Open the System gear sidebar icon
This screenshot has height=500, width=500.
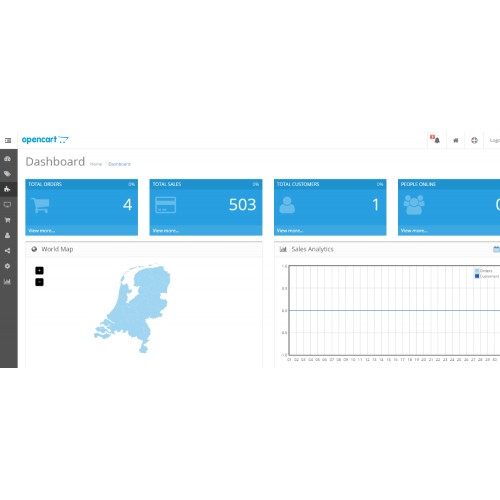(x=7, y=266)
